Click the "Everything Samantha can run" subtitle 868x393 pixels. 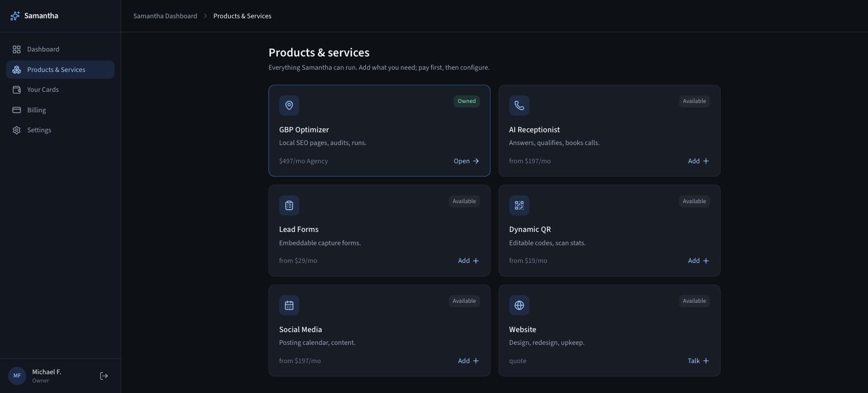(379, 68)
